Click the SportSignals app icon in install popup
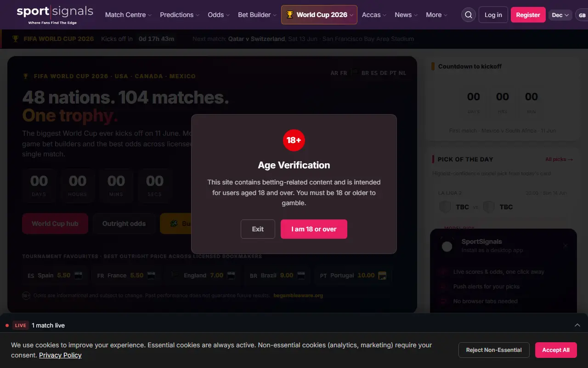Screen dimensions: 588x368 tap(447, 246)
